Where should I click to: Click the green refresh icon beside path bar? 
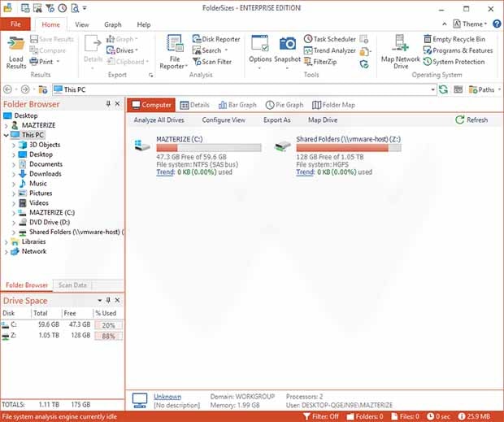[x=443, y=89]
